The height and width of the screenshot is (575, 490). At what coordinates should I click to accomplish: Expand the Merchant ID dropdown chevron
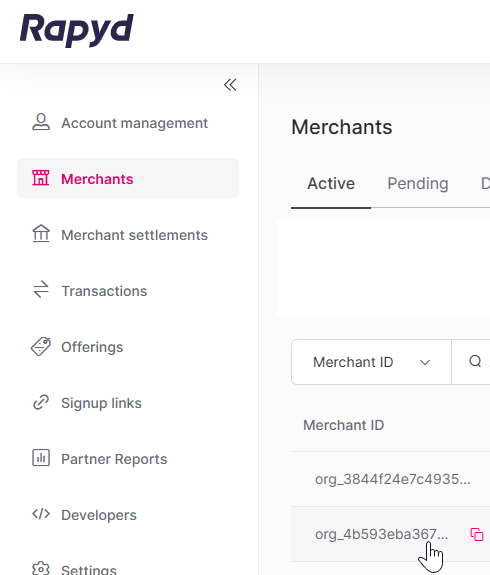point(425,362)
